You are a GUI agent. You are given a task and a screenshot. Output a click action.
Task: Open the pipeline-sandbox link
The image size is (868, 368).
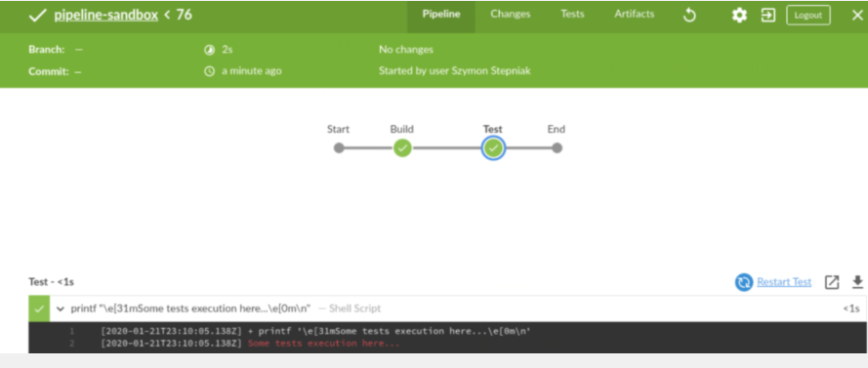pyautogui.click(x=105, y=15)
